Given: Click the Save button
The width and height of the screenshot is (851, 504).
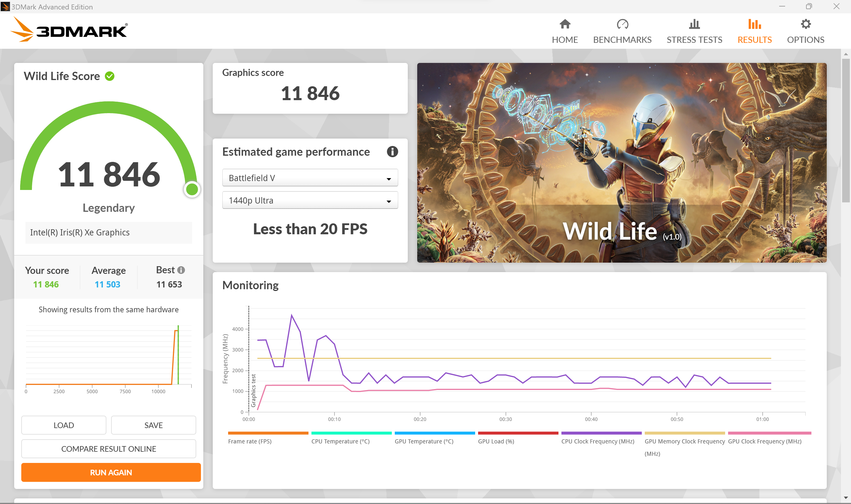Looking at the screenshot, I should coord(153,425).
